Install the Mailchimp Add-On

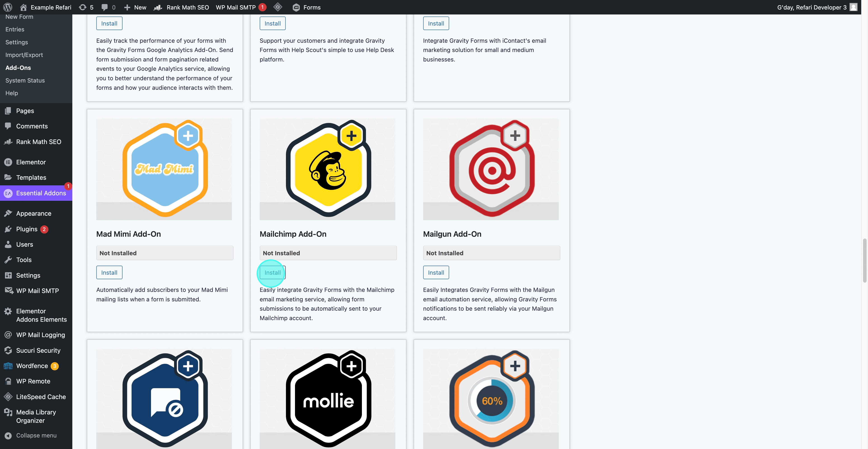coord(273,272)
